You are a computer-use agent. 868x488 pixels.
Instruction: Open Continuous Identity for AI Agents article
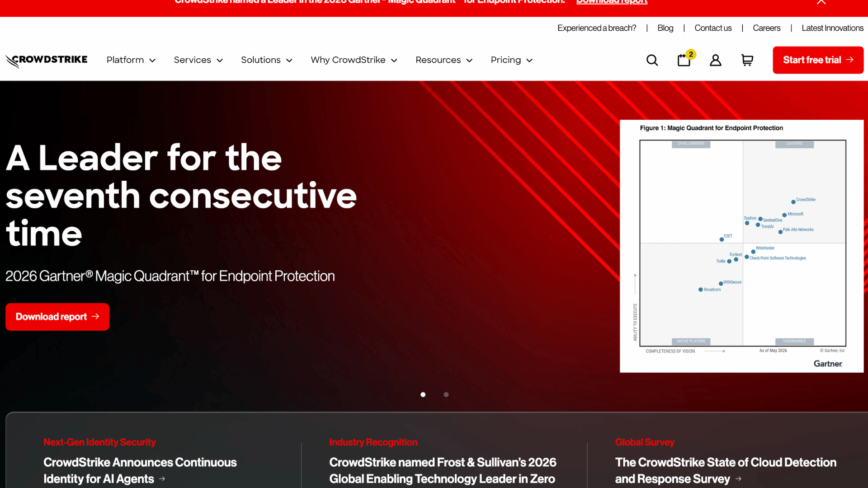pos(140,470)
